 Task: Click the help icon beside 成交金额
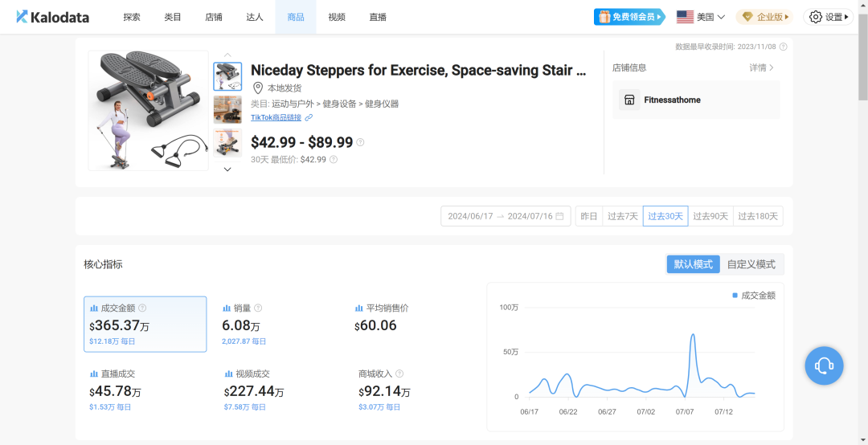[142, 308]
